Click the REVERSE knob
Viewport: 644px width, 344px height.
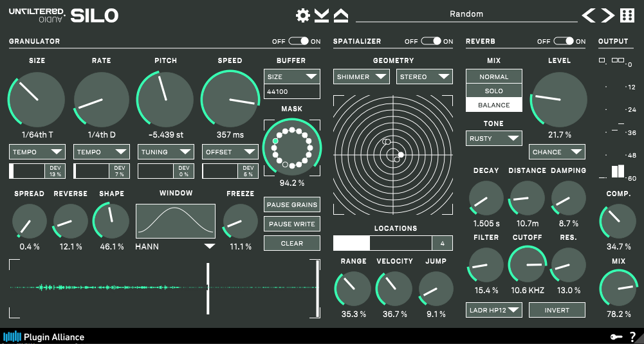click(x=70, y=221)
